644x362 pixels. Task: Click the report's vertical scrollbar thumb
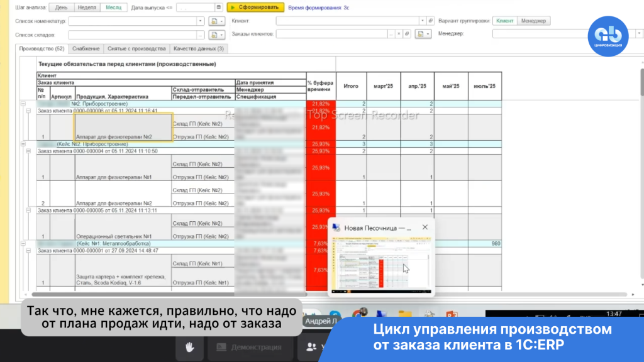point(642,83)
